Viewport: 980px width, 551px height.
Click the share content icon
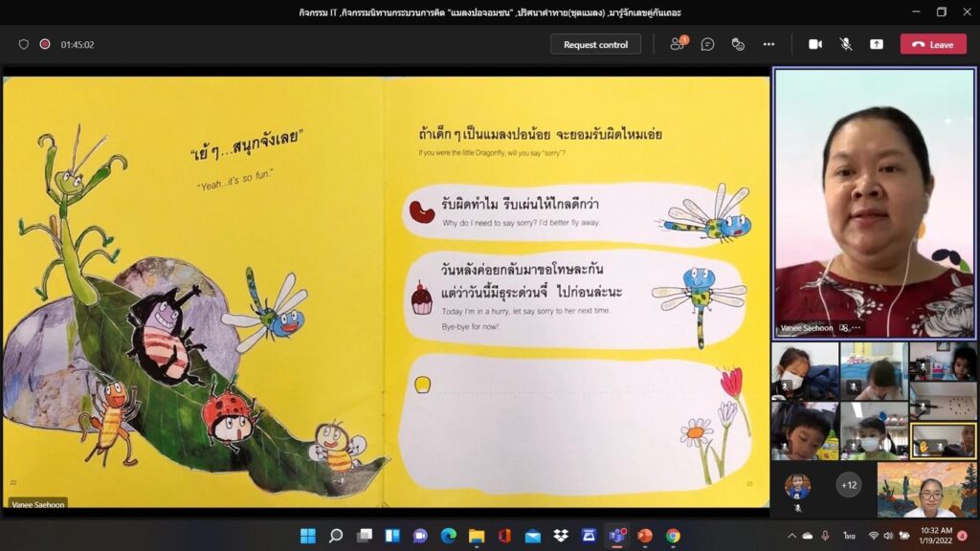point(876,44)
